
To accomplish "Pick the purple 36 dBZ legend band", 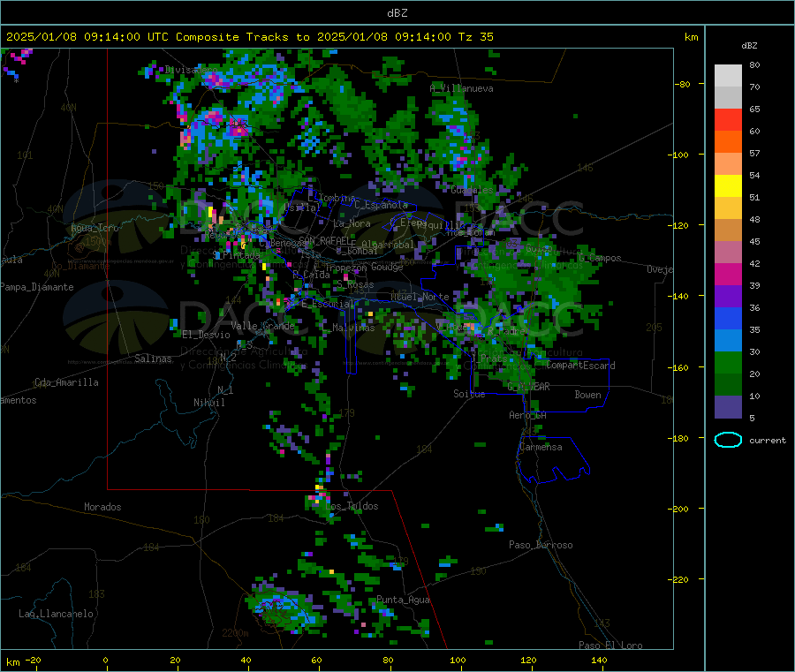I will [x=728, y=297].
